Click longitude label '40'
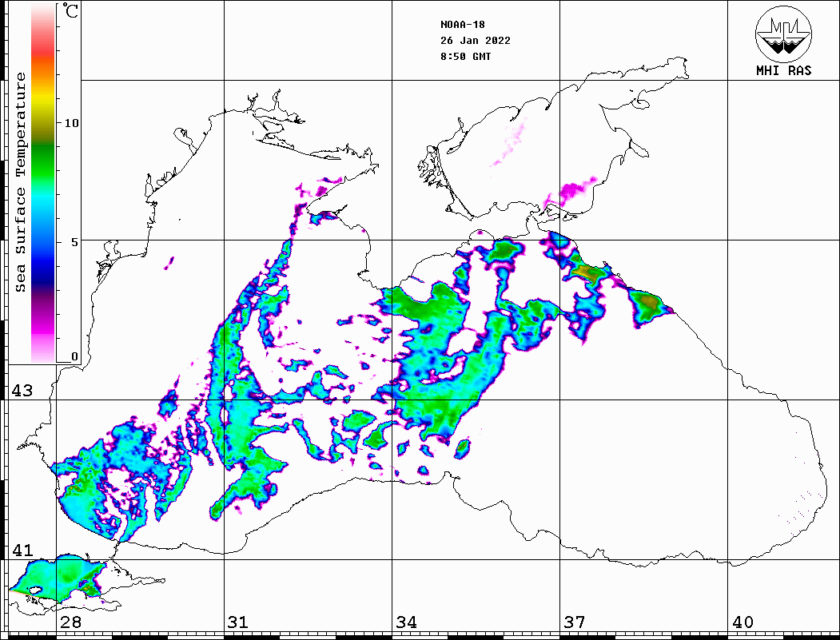This screenshot has width=840, height=640. tap(742, 622)
